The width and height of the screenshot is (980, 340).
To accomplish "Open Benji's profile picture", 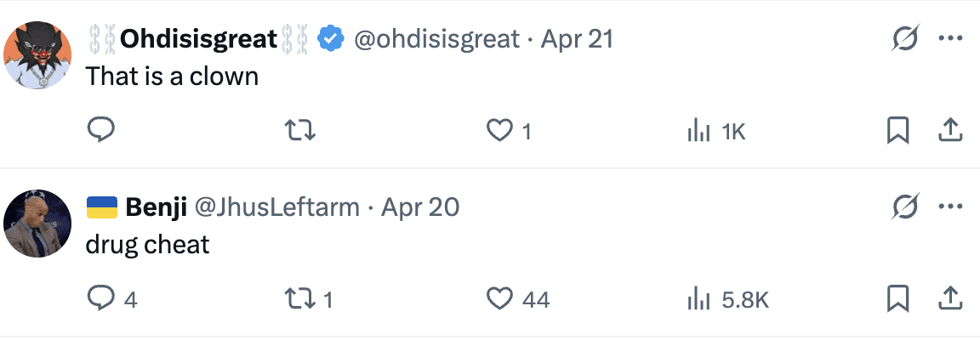I will click(x=37, y=223).
